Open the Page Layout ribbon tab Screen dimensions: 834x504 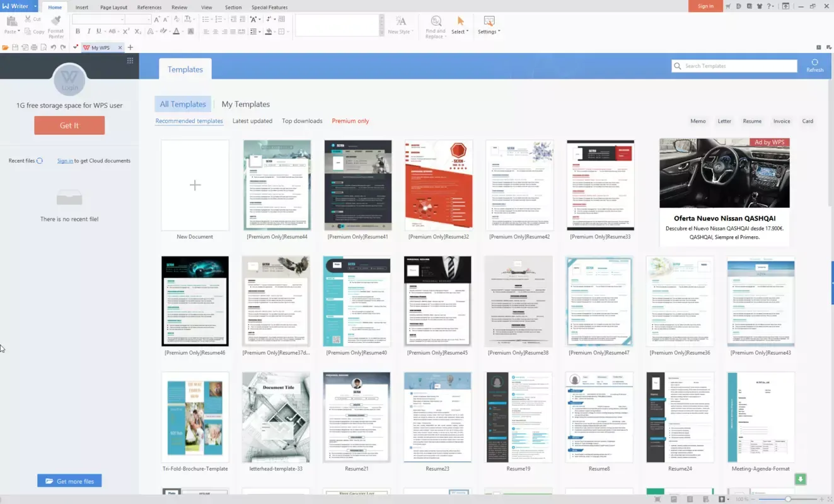coord(113,8)
